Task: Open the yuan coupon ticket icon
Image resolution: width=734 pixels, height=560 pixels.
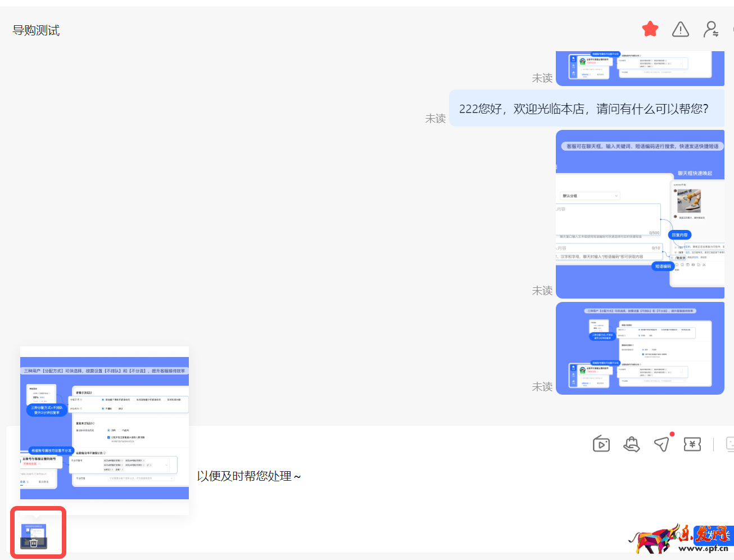Action: pyautogui.click(x=692, y=444)
